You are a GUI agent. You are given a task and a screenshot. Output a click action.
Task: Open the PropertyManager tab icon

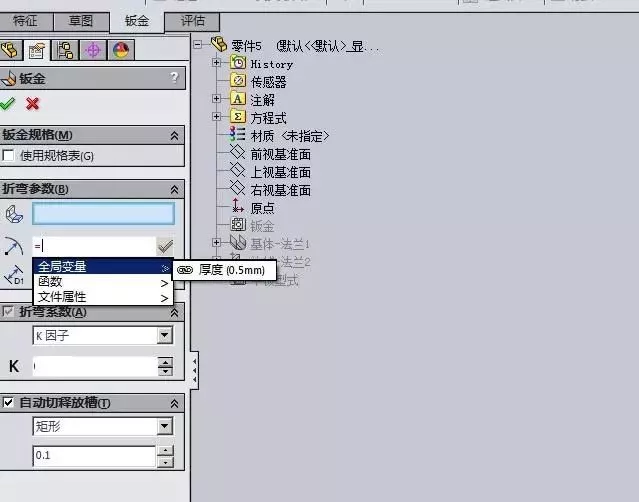coord(38,51)
